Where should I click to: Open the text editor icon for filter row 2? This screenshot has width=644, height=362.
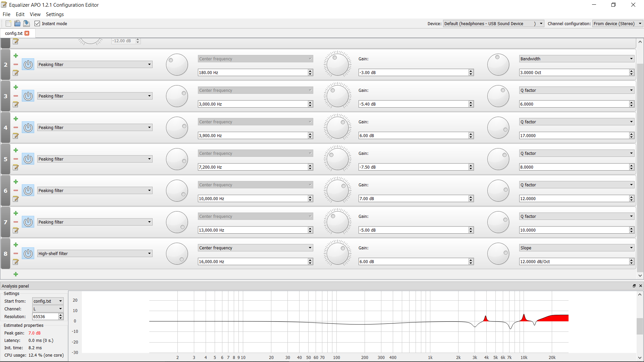16,73
